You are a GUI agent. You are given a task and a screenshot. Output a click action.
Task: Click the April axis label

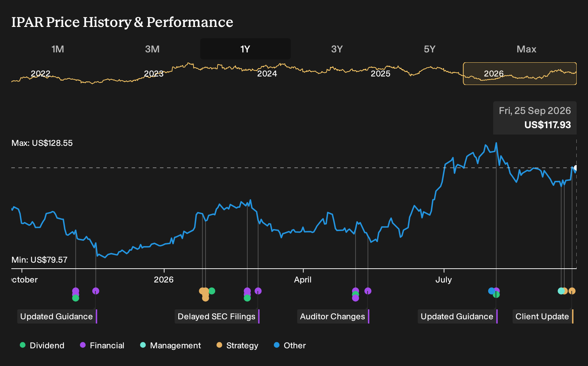(x=303, y=280)
